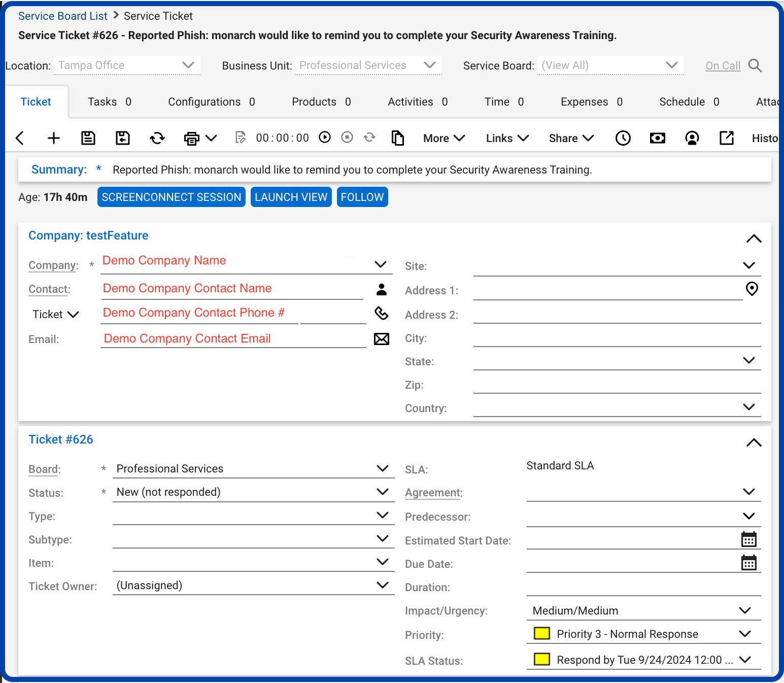The width and height of the screenshot is (784, 683).
Task: Click the FOLLOW button
Action: [362, 197]
